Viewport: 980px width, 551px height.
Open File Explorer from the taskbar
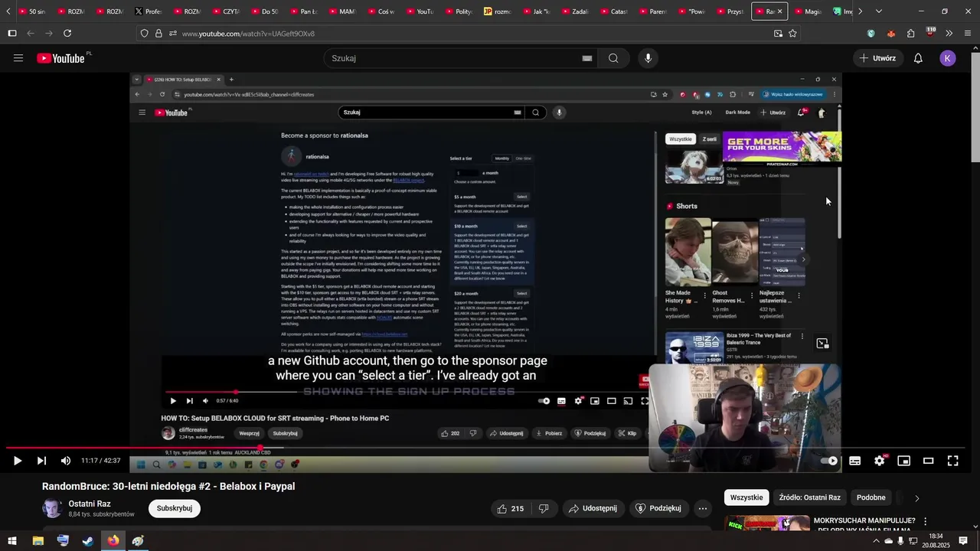tap(38, 541)
